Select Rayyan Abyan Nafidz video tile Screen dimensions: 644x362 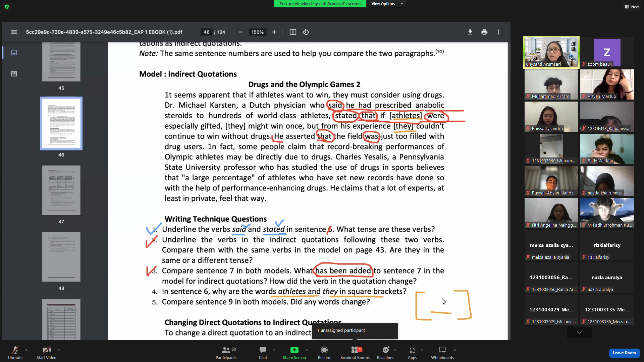click(x=551, y=181)
